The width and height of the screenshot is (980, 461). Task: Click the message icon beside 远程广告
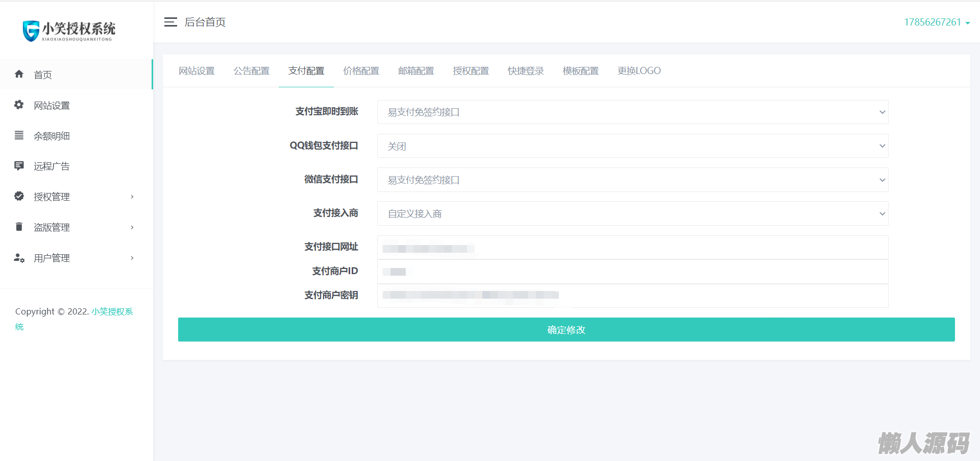click(19, 166)
